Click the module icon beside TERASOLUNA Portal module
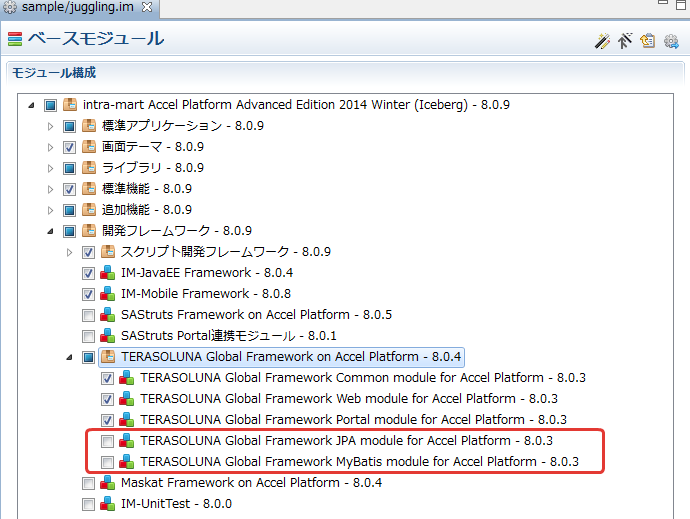The width and height of the screenshot is (690, 519). click(x=127, y=420)
